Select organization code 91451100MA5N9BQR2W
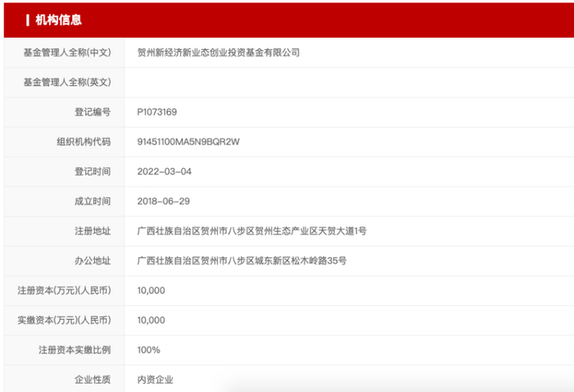This screenshot has height=392, width=574. click(x=188, y=142)
